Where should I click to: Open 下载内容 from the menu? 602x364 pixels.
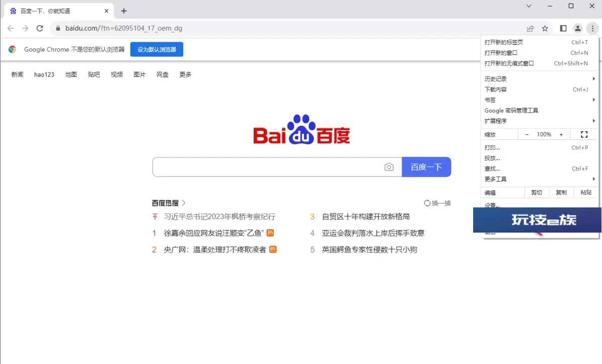click(x=540, y=90)
